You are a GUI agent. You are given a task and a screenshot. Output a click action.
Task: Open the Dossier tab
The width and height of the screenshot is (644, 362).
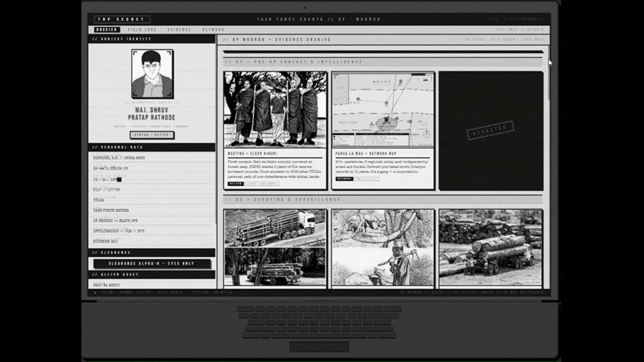click(x=107, y=29)
